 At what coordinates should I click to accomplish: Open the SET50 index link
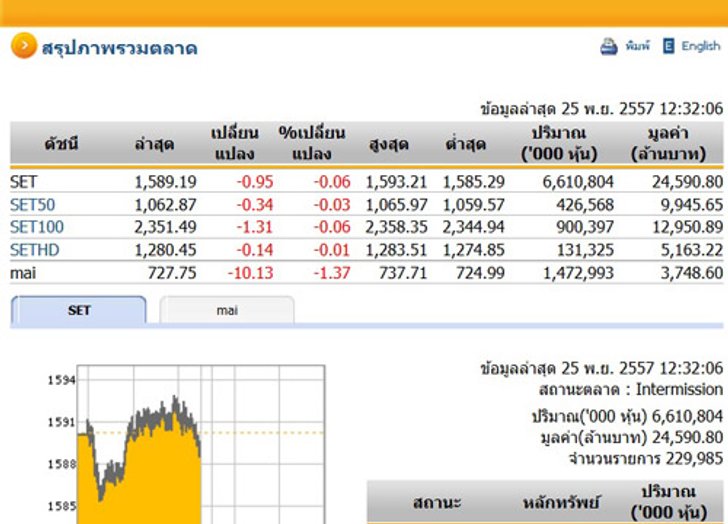32,205
